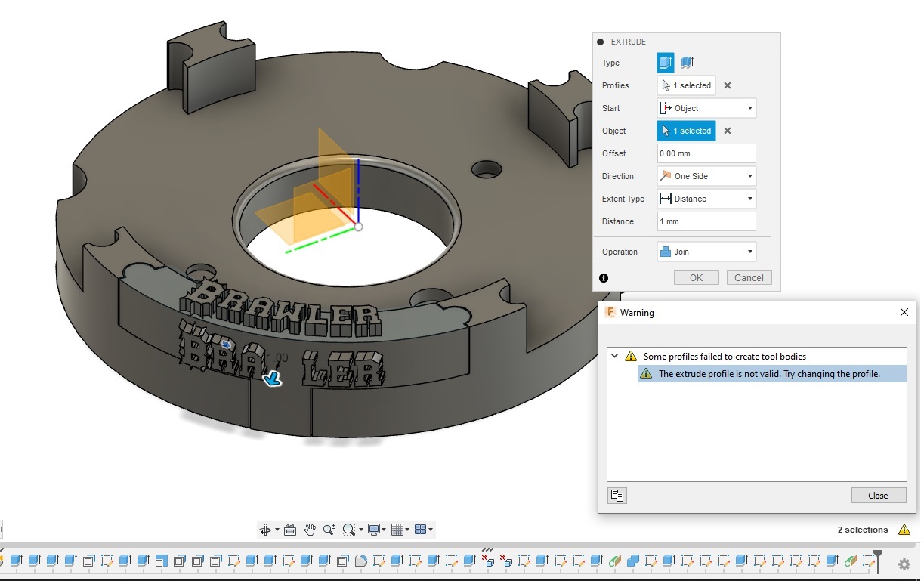Screen dimensions: 924x581
Task: Click the Grid and Snaps icon
Action: point(397,530)
